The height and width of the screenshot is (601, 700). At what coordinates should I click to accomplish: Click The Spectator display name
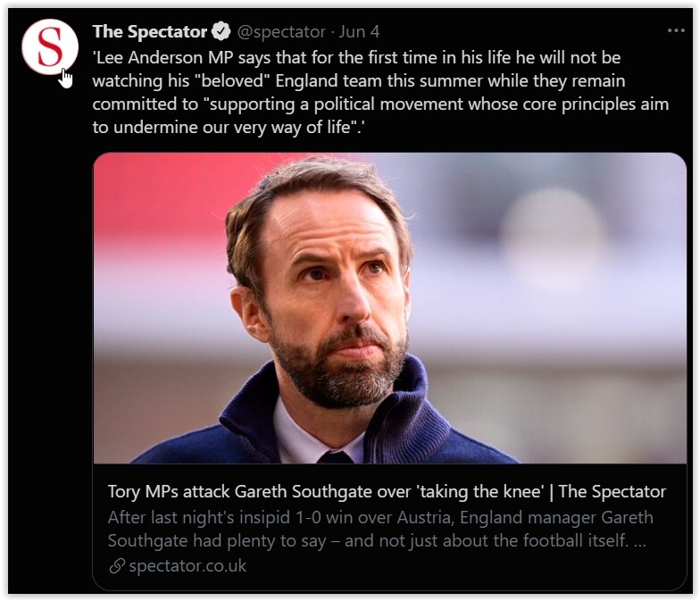(149, 32)
